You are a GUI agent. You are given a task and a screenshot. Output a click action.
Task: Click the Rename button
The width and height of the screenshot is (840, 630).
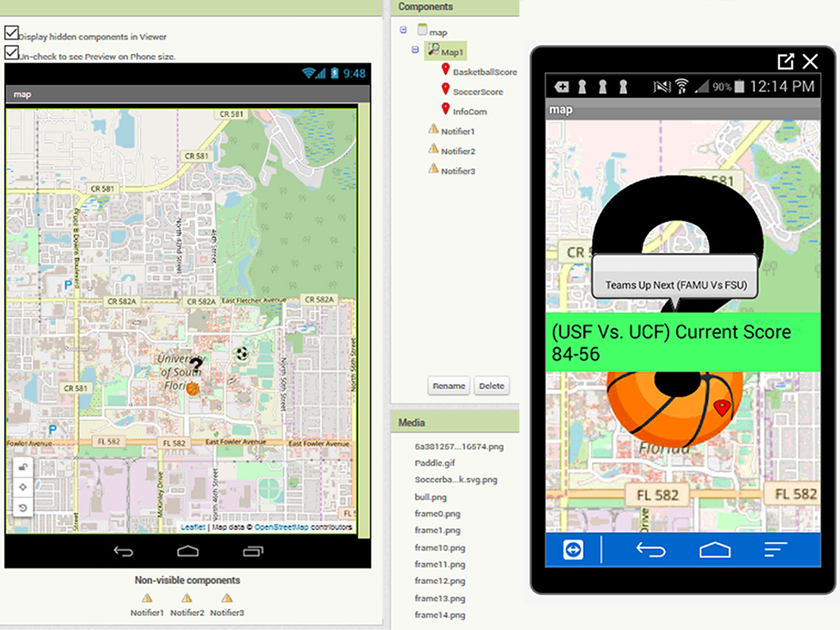tap(449, 386)
